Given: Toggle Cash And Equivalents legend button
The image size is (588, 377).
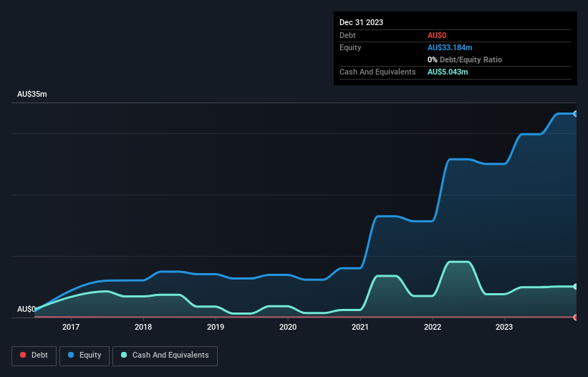Looking at the screenshot, I should tap(165, 355).
